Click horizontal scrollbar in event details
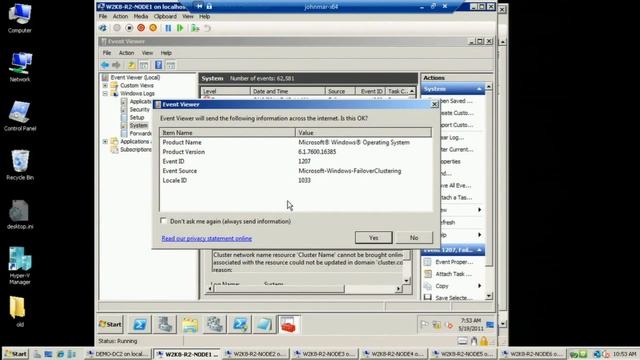Viewport: 640px width, 360px height. coord(279,289)
